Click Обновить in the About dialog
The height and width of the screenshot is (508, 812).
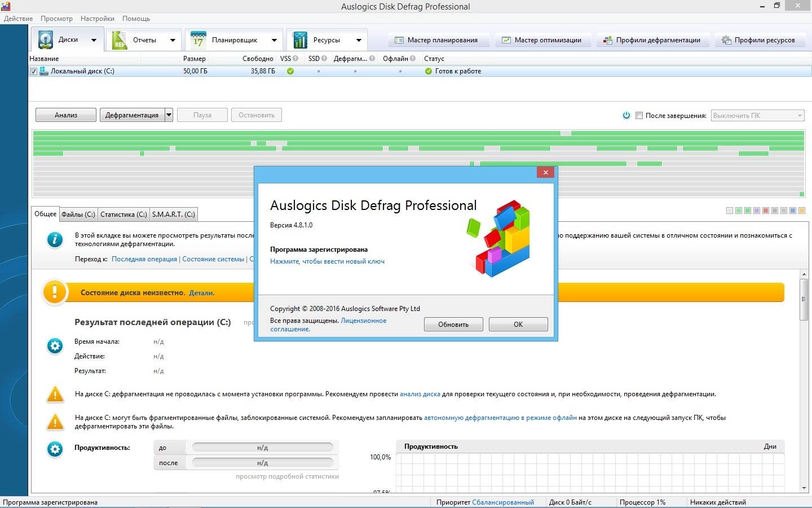tap(453, 325)
